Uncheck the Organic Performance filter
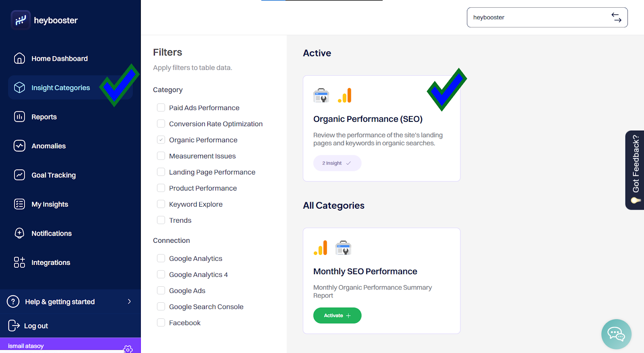Screen dimensions: 644x353 [161, 140]
